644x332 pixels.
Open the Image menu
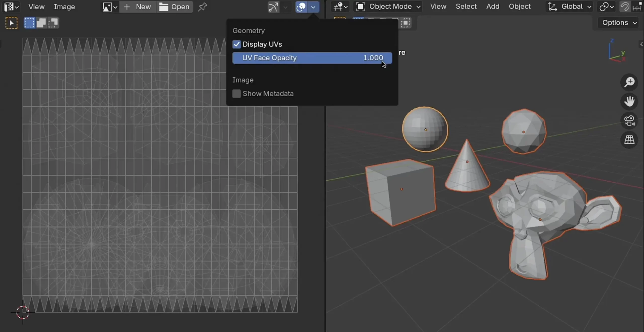(64, 7)
